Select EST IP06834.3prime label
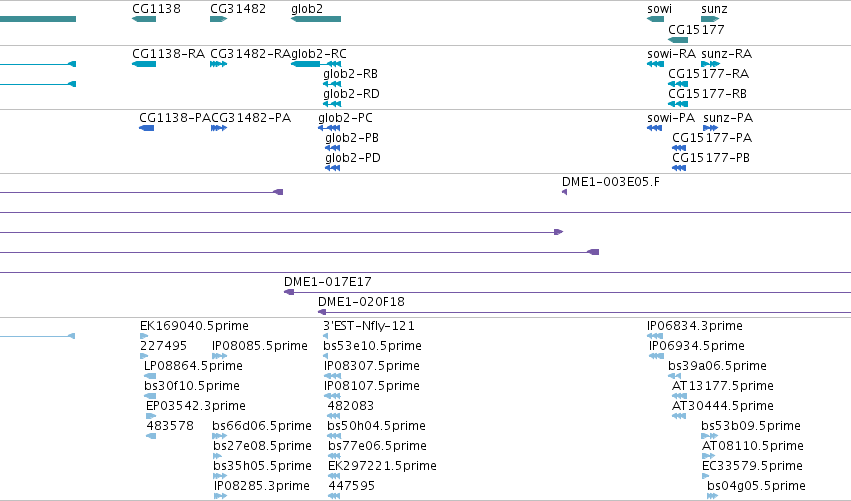Viewport: 851px width, 501px height. pyautogui.click(x=695, y=326)
